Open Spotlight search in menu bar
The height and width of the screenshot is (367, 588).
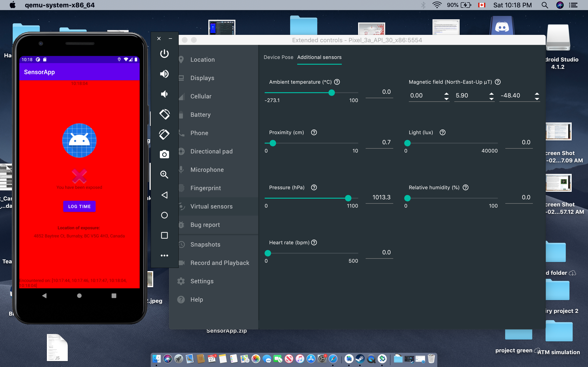(545, 5)
